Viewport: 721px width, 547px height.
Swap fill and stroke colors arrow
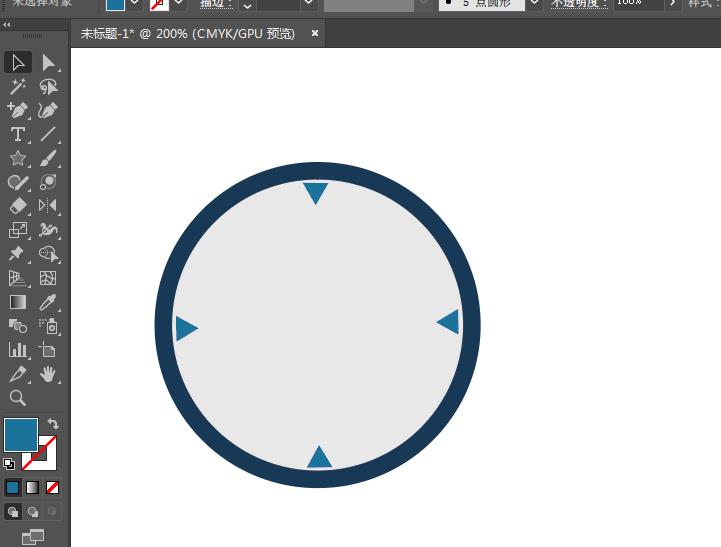coord(53,423)
